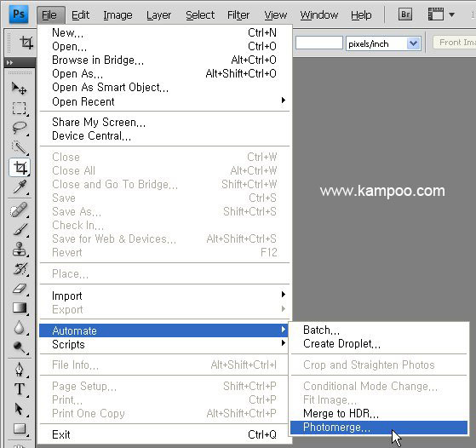This screenshot has width=476, height=448.
Task: Choose Share My Screen...
Action: click(x=164, y=122)
